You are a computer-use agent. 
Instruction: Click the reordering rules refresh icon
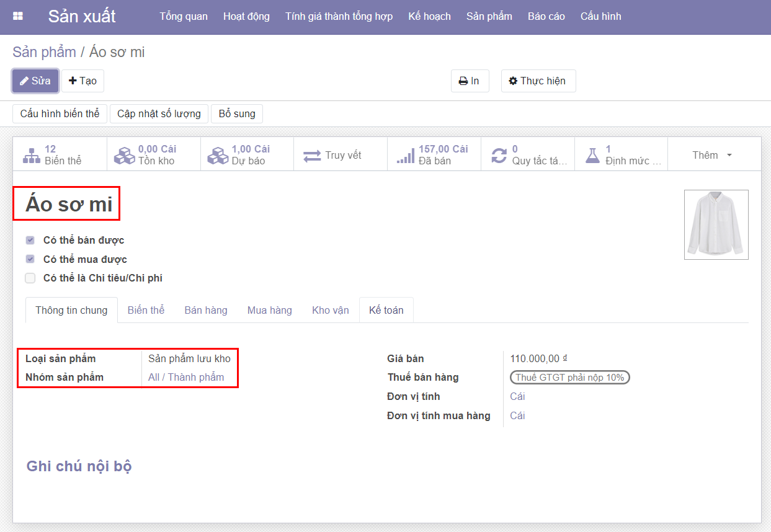[x=499, y=155]
